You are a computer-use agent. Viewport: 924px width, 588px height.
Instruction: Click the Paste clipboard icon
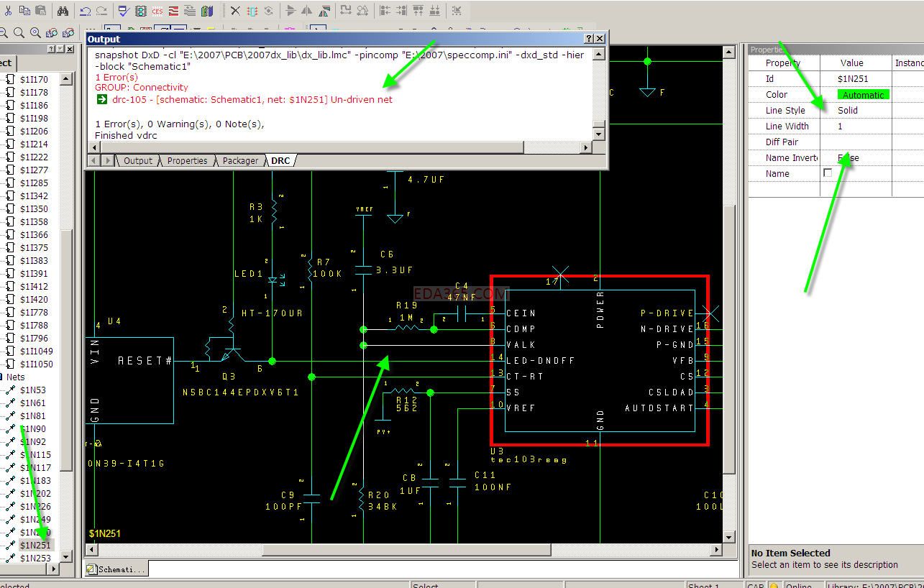tap(41, 11)
